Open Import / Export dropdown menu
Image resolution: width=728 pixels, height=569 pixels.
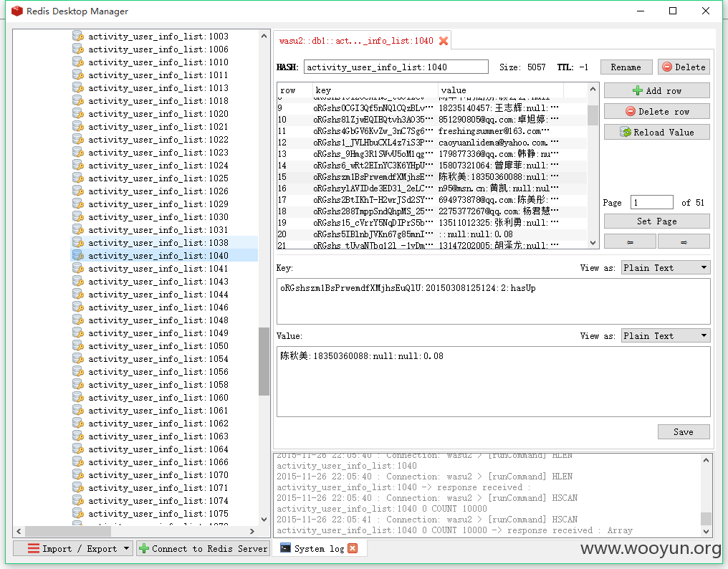tap(73, 548)
